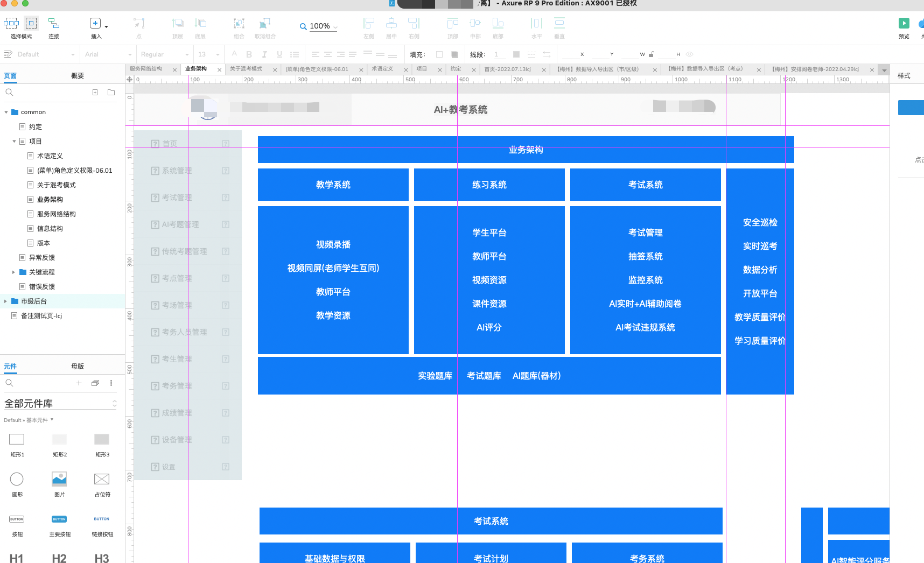Click the line color swatch
924x563 pixels.
pyautogui.click(x=516, y=54)
